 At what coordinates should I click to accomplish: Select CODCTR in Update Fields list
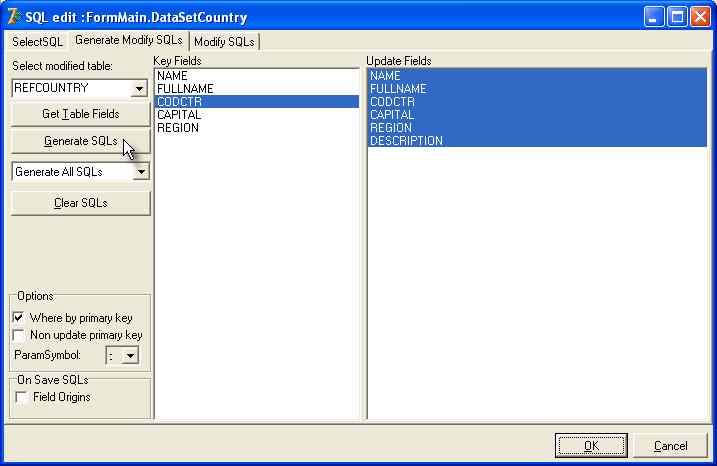(537, 102)
